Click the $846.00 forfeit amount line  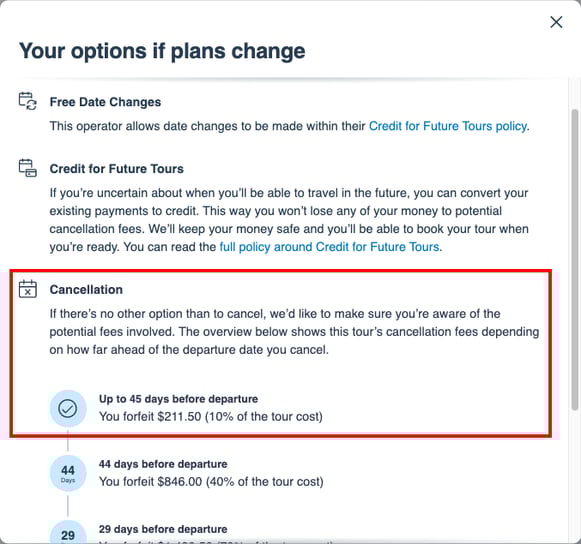pos(211,482)
